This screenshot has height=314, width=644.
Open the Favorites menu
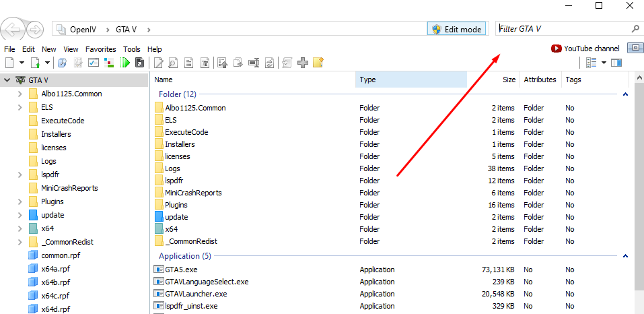[x=101, y=49]
